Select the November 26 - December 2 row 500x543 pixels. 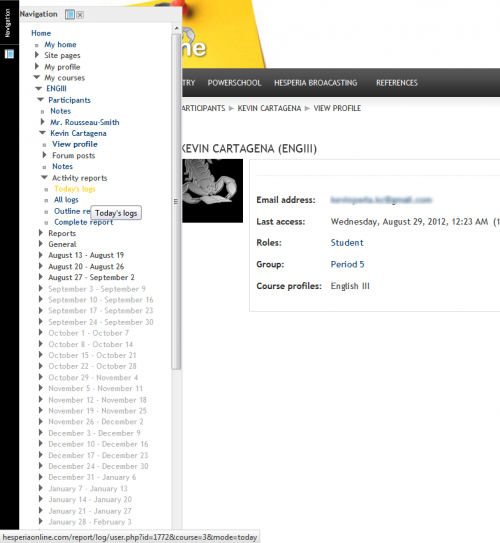pyautogui.click(x=96, y=422)
